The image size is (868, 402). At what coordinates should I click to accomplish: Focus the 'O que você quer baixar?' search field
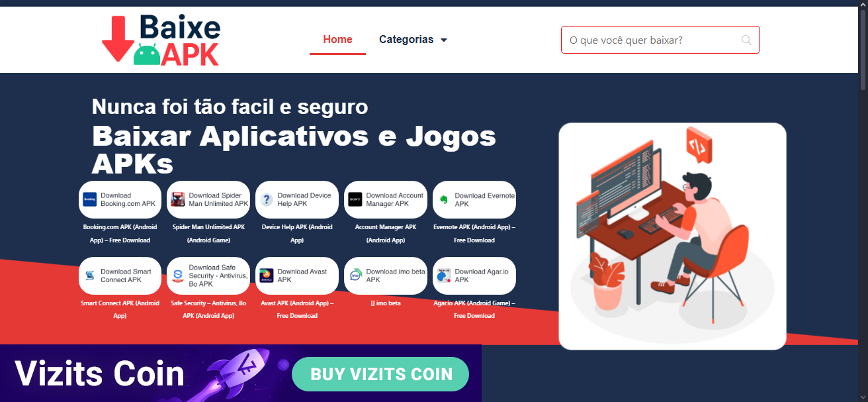(660, 40)
